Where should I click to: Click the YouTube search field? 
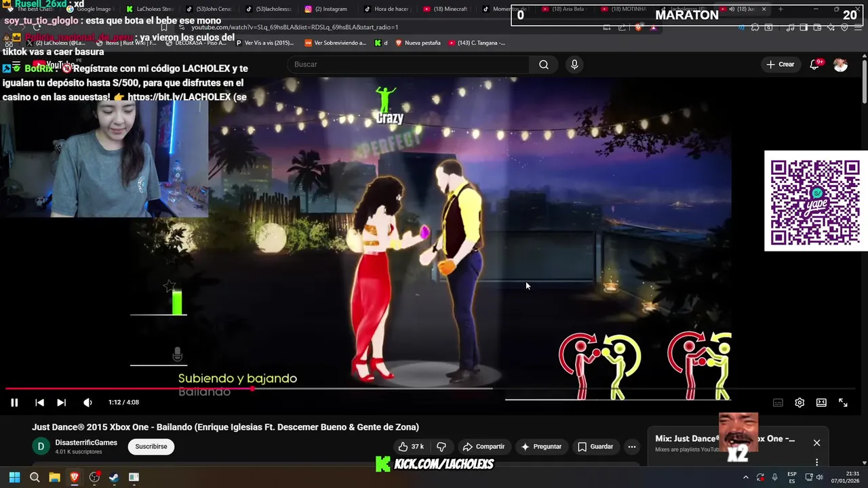coord(409,64)
